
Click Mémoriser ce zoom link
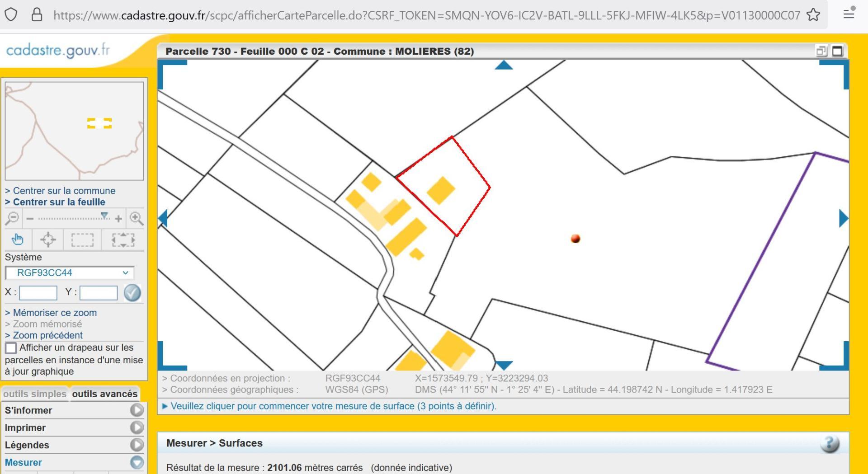[54, 313]
